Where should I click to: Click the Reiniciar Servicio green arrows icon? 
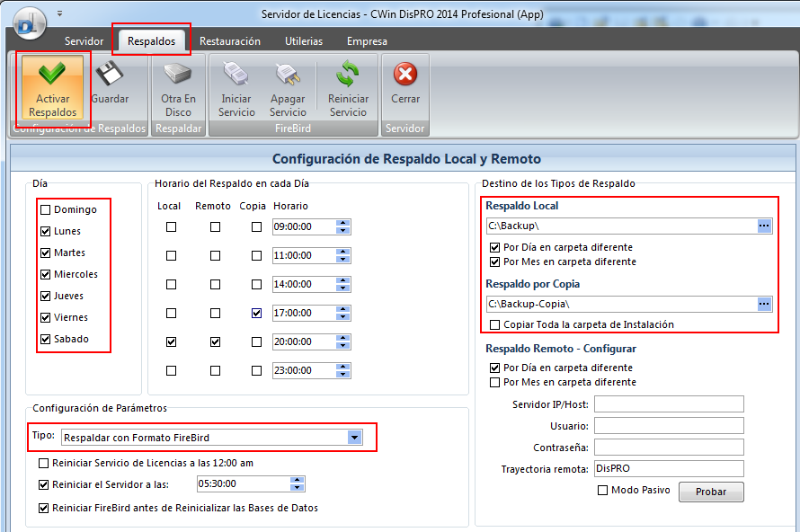pos(347,75)
